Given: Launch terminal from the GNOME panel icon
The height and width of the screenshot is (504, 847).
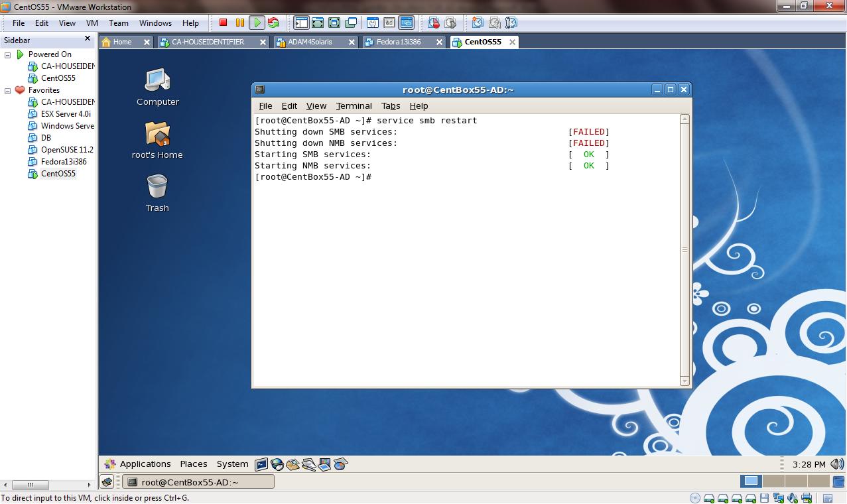Looking at the screenshot, I should (x=261, y=464).
